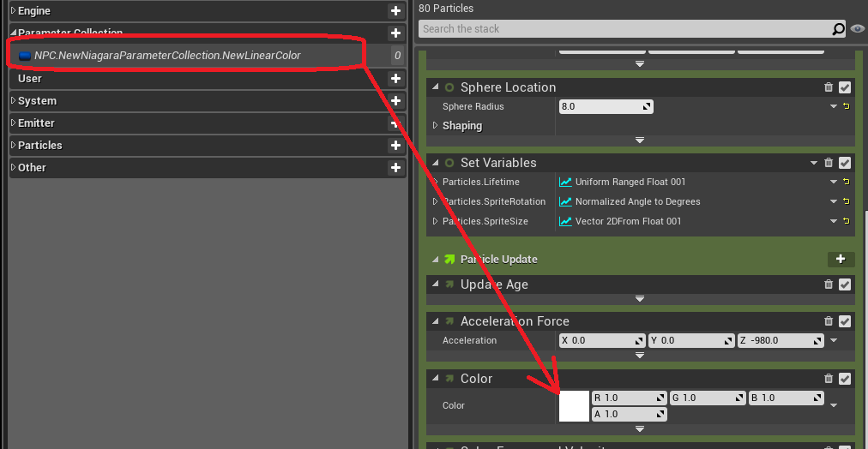The image size is (868, 449).
Task: Add a new System parameter
Action: click(395, 100)
